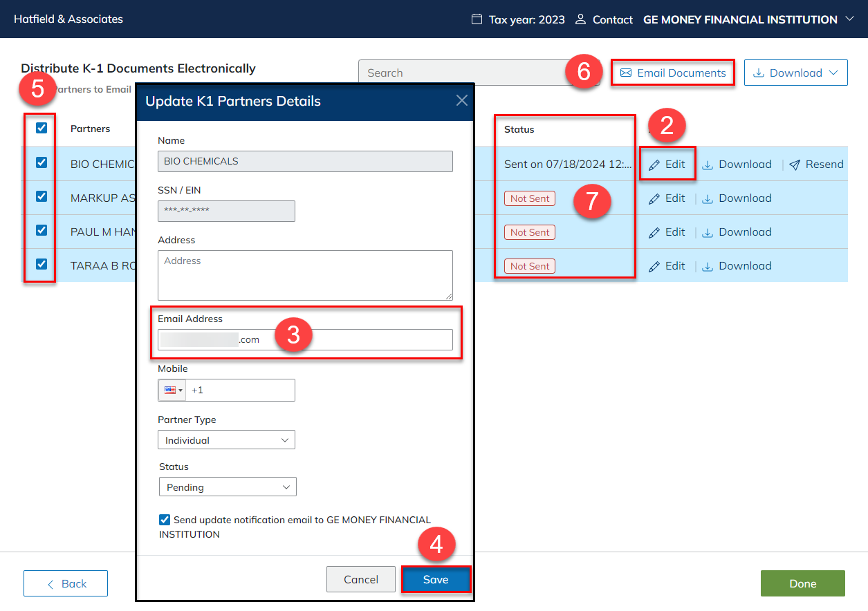Click the pencil Edit icon in PAUL M row

(654, 232)
